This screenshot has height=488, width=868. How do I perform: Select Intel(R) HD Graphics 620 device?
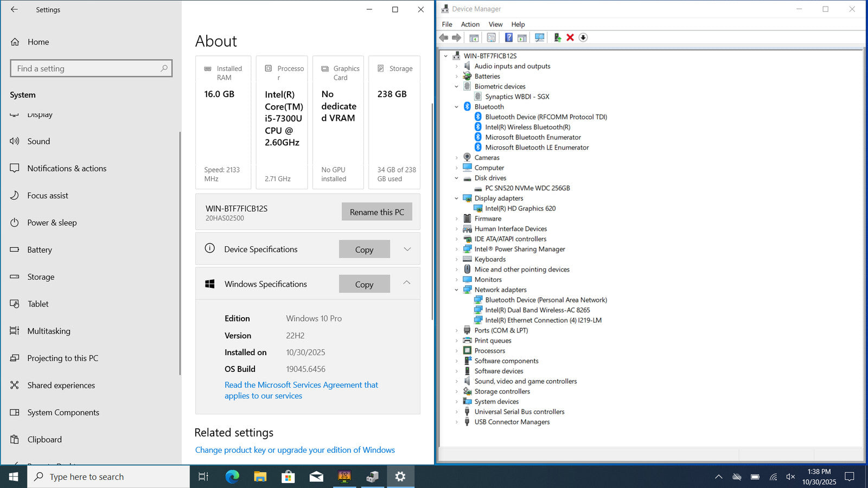point(520,208)
